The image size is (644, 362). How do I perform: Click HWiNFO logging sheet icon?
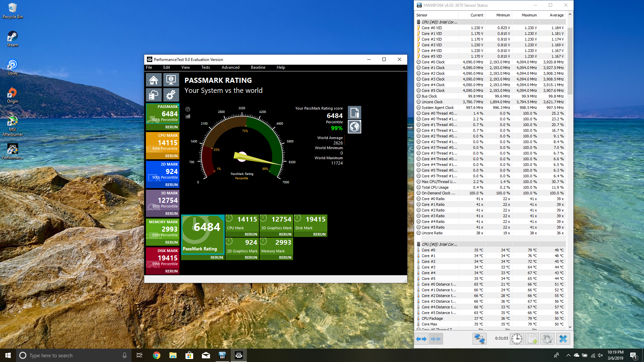pyautogui.click(x=532, y=339)
